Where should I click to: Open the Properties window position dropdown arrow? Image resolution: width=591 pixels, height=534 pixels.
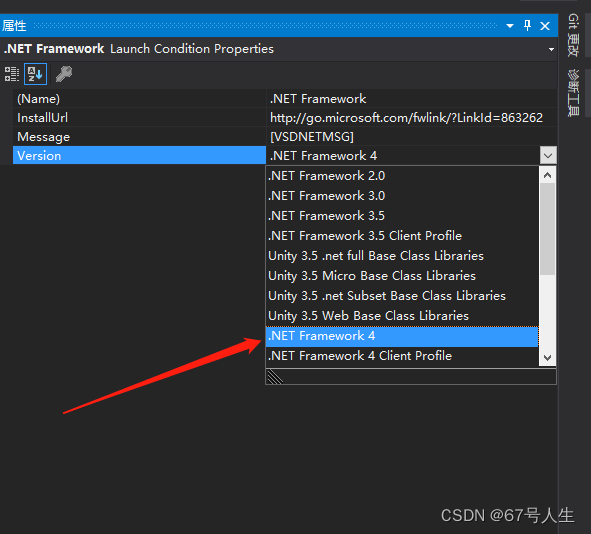(510, 26)
